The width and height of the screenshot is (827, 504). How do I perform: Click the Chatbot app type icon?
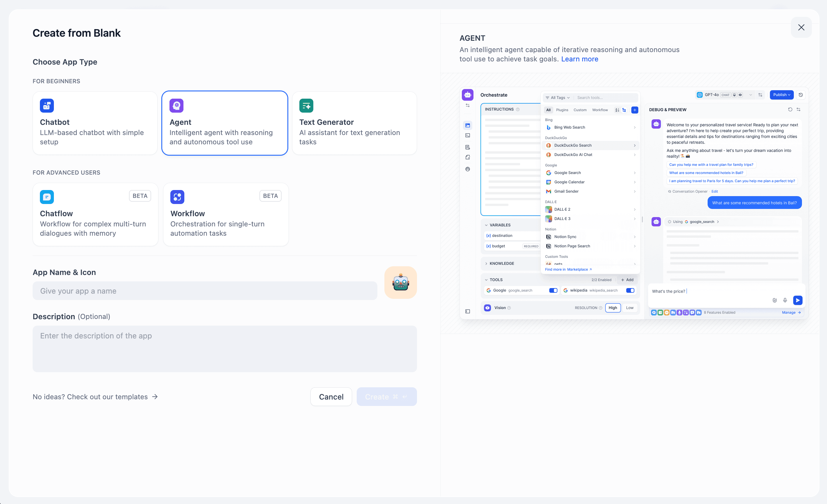(x=46, y=105)
